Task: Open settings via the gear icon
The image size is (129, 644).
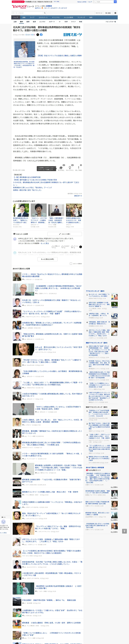Action: [115, 13]
